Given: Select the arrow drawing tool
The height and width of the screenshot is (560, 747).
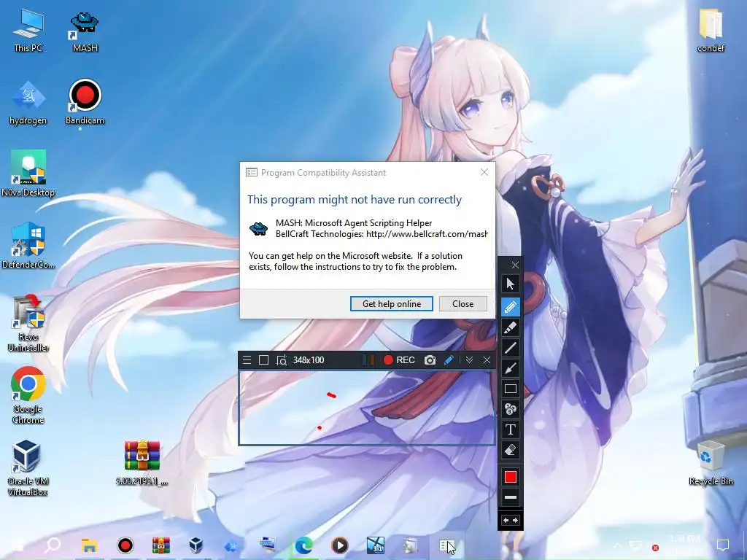Looking at the screenshot, I should pyautogui.click(x=510, y=368).
